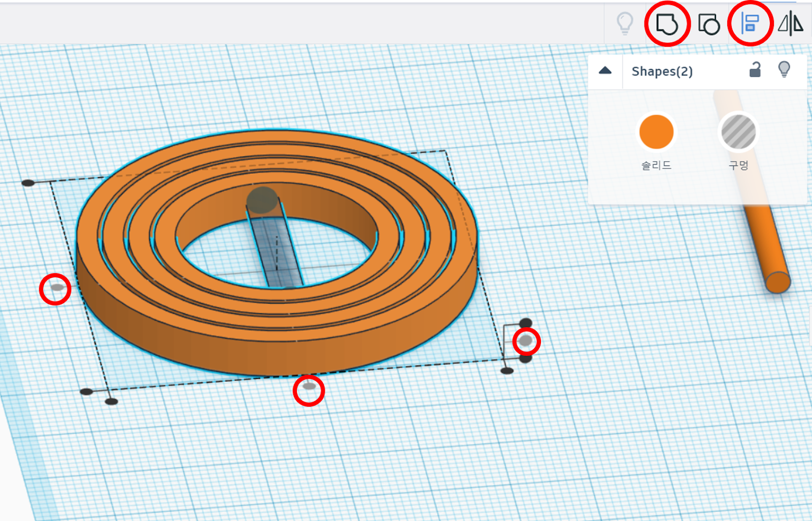The image size is (812, 521).
Task: Click the right alignment handle beside the selection
Action: coord(525,341)
